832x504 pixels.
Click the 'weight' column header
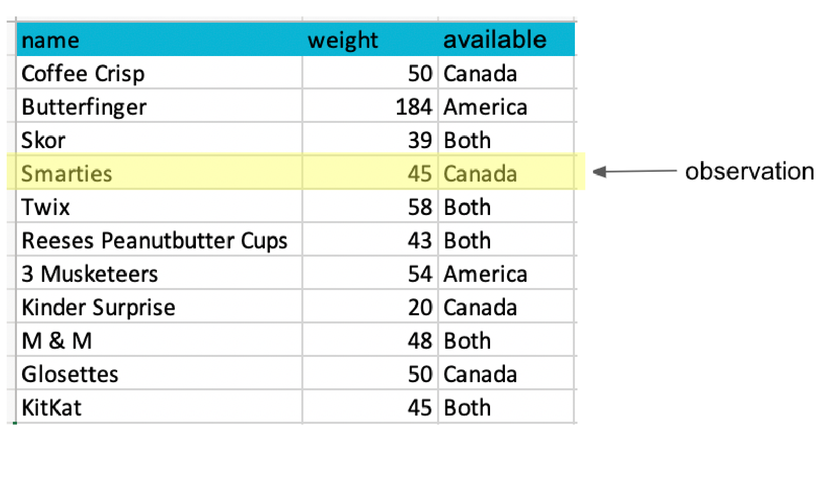(x=342, y=40)
